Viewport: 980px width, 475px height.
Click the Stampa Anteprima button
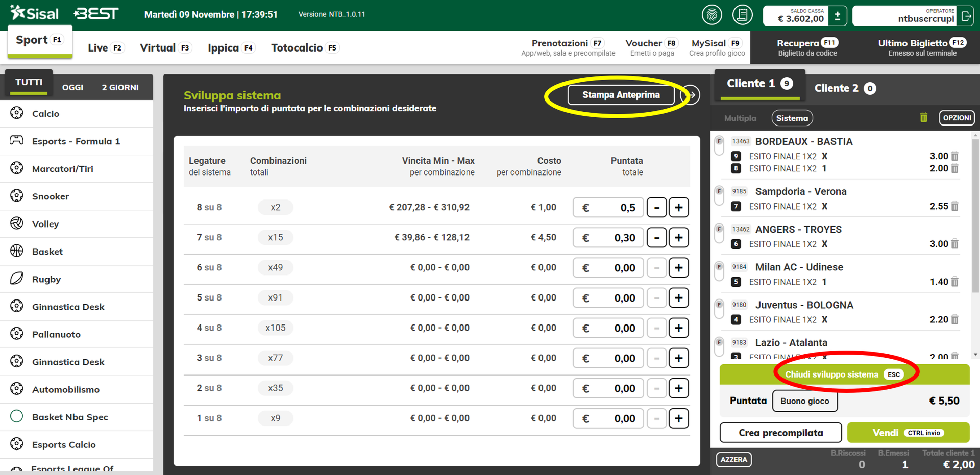[x=621, y=95]
